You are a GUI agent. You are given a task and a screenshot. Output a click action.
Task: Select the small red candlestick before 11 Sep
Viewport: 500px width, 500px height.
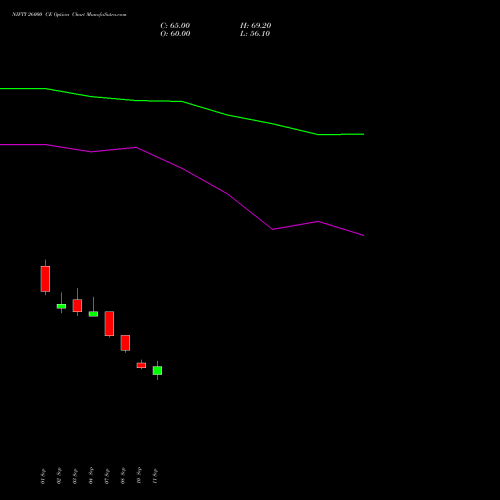141,365
